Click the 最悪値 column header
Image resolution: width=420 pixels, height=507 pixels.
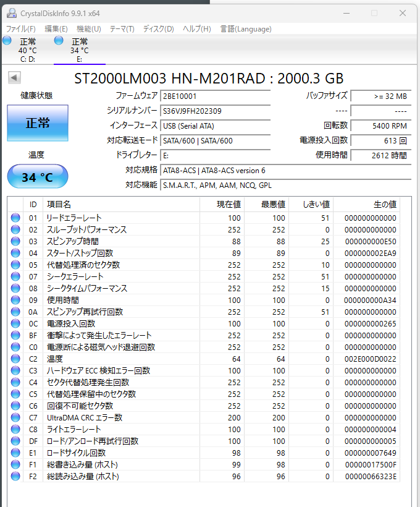(x=267, y=205)
